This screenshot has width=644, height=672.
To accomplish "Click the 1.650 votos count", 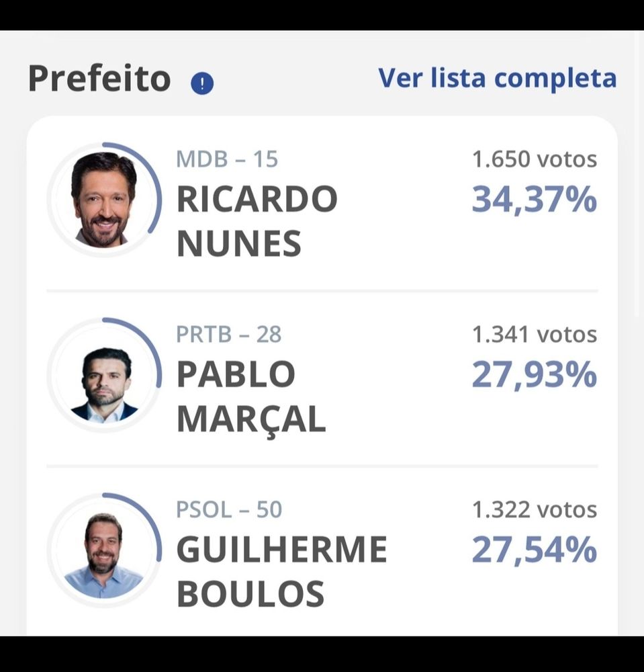I will pos(535,159).
